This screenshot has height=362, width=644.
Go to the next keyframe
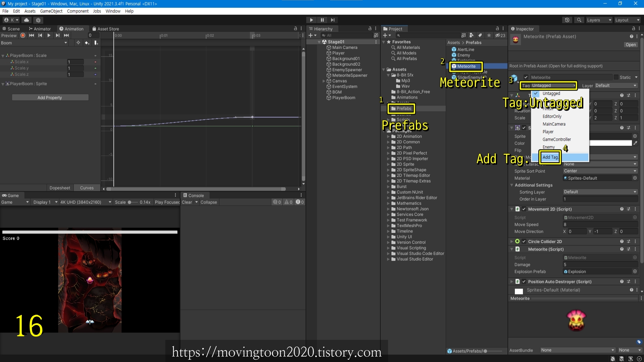58,36
